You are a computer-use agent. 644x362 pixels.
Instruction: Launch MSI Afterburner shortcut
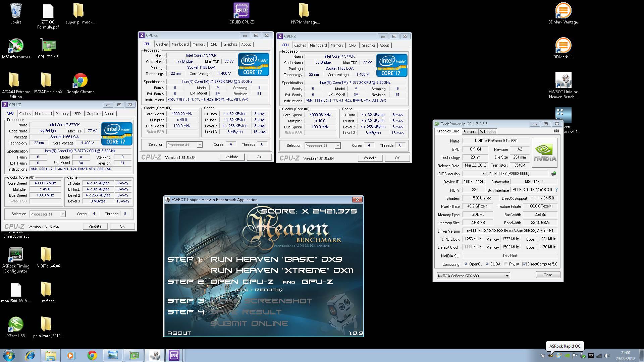[16, 48]
